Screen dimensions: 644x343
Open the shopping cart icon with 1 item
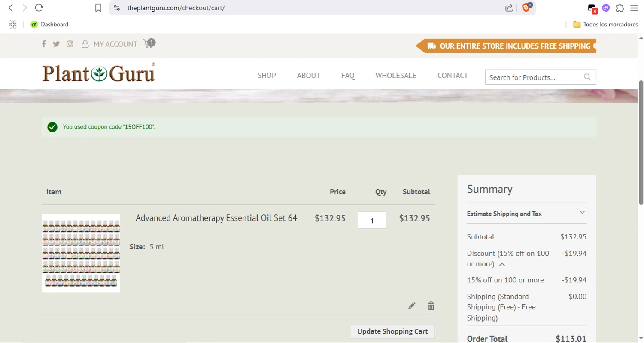coord(149,43)
